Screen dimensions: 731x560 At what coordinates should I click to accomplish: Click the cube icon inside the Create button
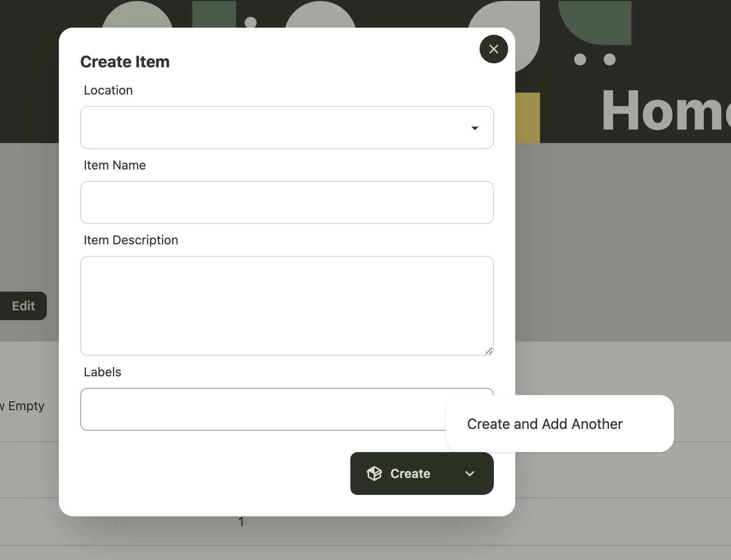(x=375, y=474)
